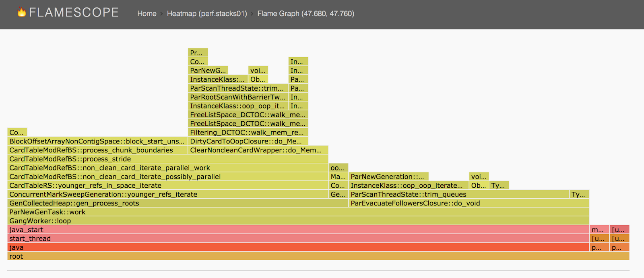The image size is (644, 278).
Task: Zoom into GenCollectedHeap::gen_process_roots frame
Action: pyautogui.click(x=178, y=203)
